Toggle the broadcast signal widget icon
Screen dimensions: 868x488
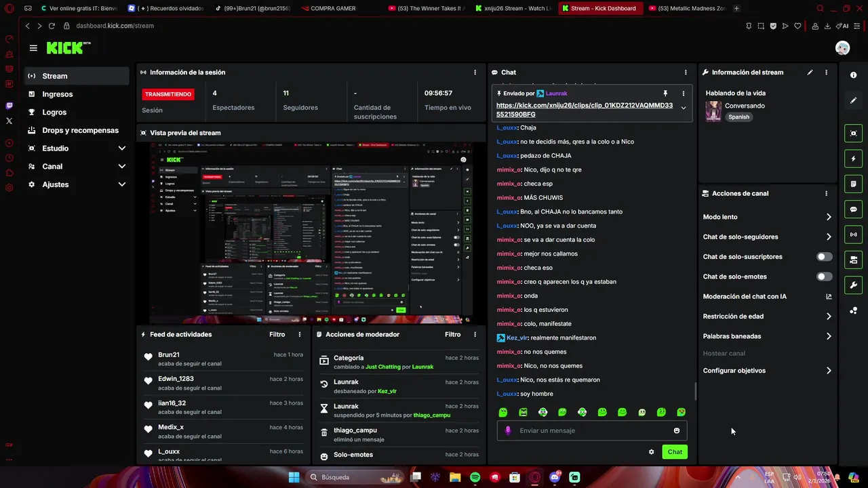(x=854, y=235)
